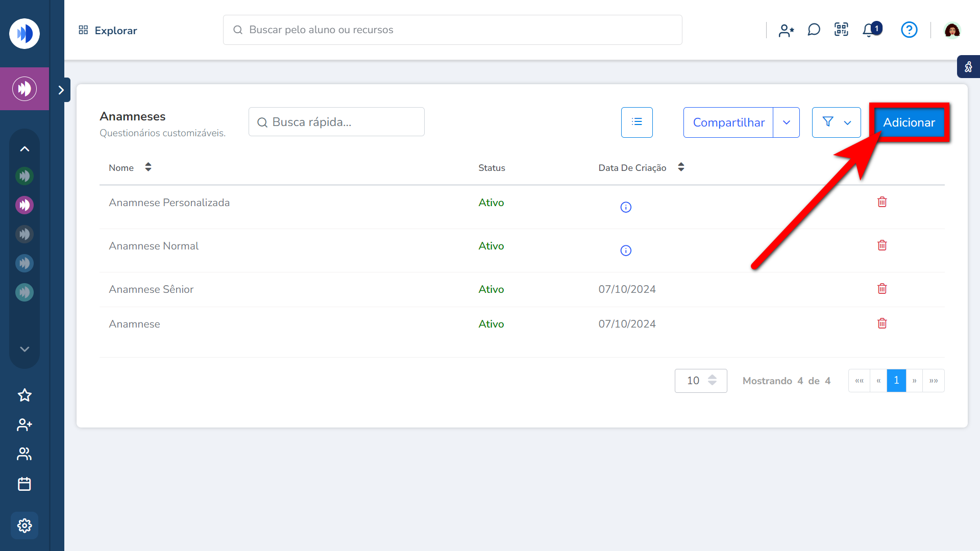Click the Busca rápida search field
This screenshot has width=980, height=551.
(337, 122)
